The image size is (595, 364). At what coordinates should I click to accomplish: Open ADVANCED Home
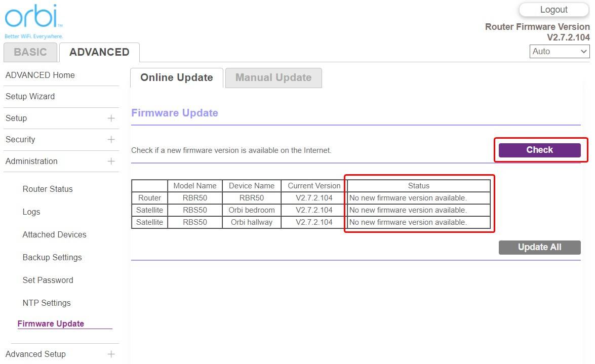pos(39,75)
